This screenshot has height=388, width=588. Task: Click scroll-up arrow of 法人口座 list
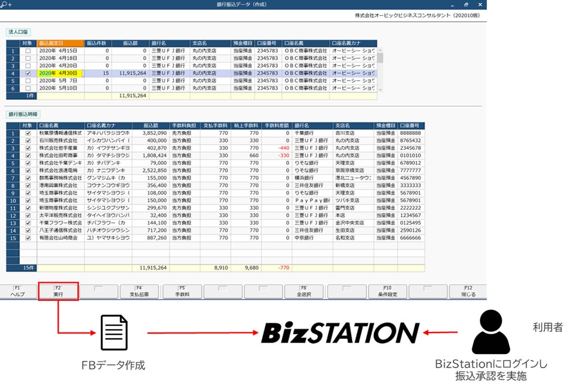[380, 50]
